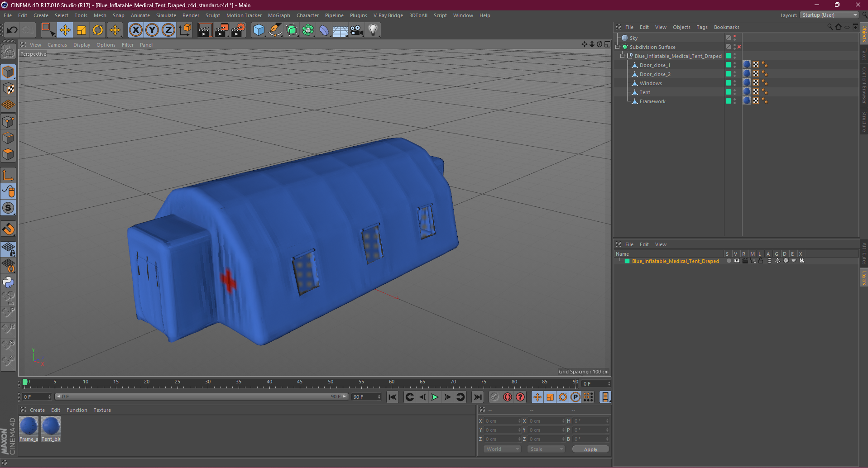This screenshot has height=468, width=868.
Task: Open material manager Texture menu
Action: point(102,410)
